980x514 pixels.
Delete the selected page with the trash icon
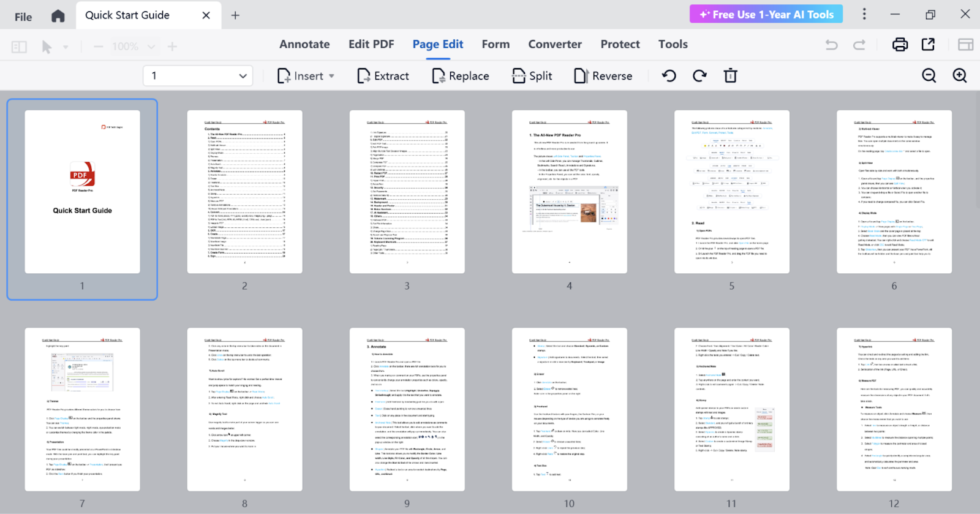coord(730,76)
